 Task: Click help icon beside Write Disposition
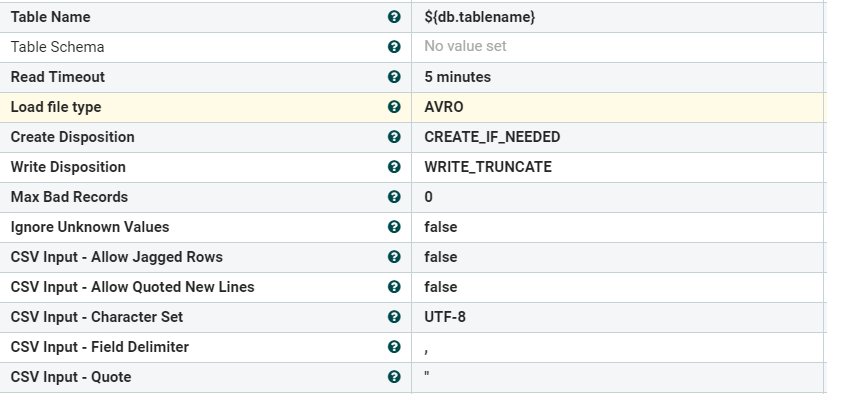pos(394,167)
